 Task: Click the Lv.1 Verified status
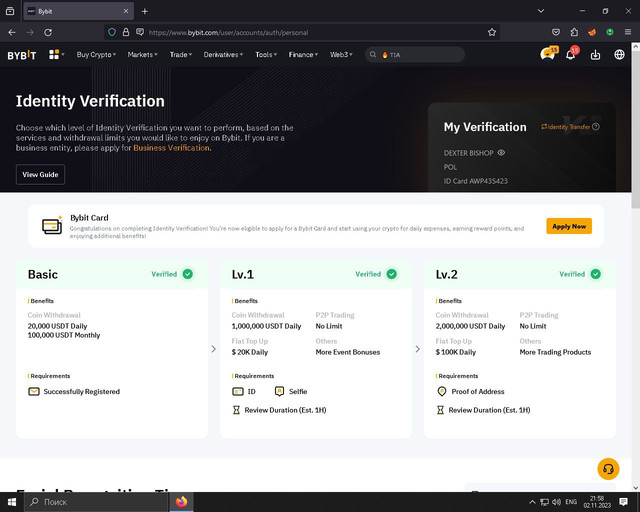376,274
